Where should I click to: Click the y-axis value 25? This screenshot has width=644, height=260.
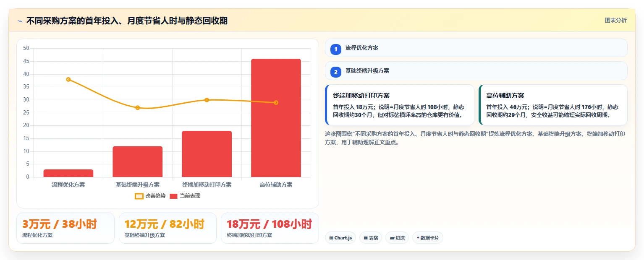[26, 112]
